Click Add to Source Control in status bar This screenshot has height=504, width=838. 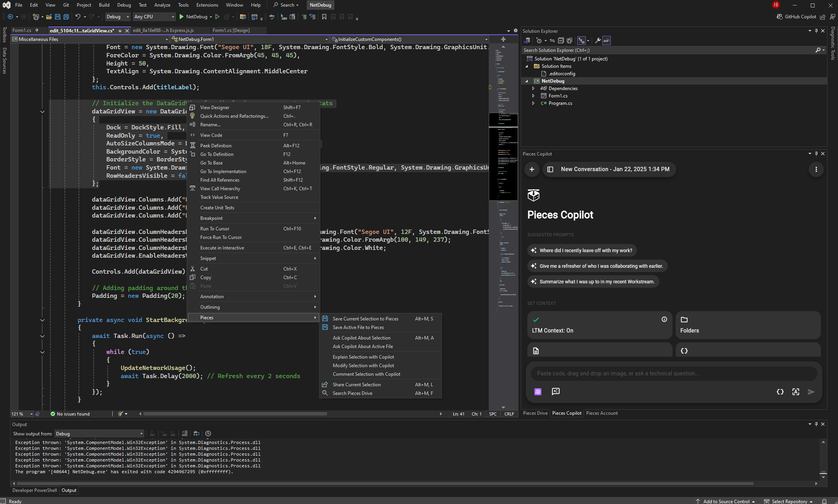point(725,501)
